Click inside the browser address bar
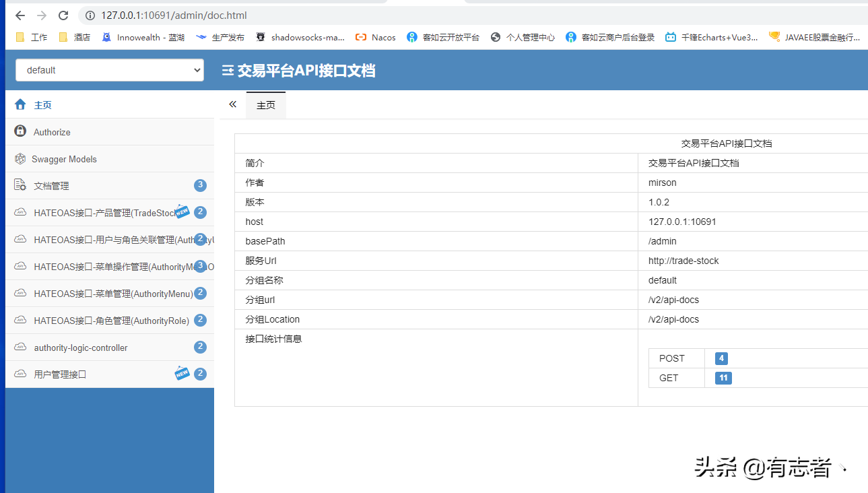The height and width of the screenshot is (493, 868). tap(168, 14)
